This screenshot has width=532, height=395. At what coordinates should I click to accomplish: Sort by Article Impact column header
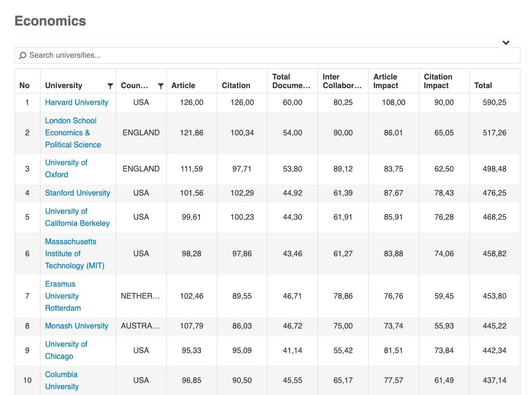[386, 81]
